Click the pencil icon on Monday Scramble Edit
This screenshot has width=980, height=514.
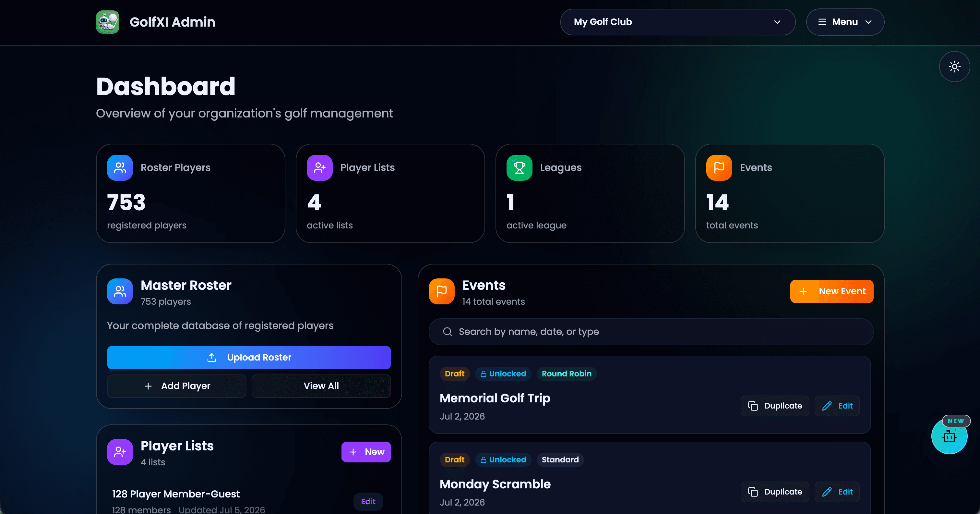coord(827,492)
